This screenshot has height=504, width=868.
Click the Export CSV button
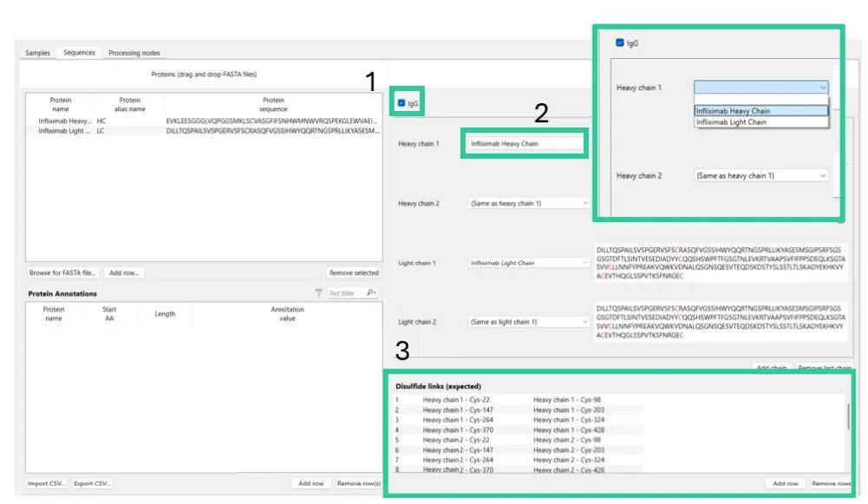tap(91, 483)
